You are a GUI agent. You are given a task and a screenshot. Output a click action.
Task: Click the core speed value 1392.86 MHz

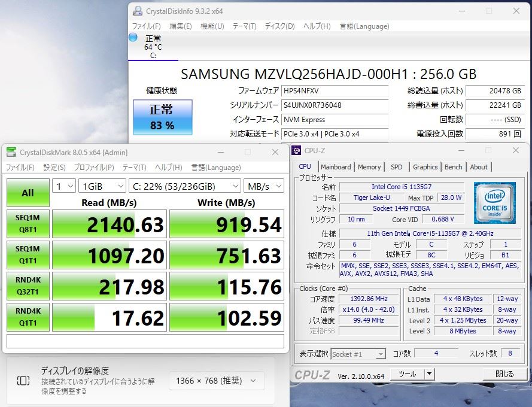tap(369, 299)
